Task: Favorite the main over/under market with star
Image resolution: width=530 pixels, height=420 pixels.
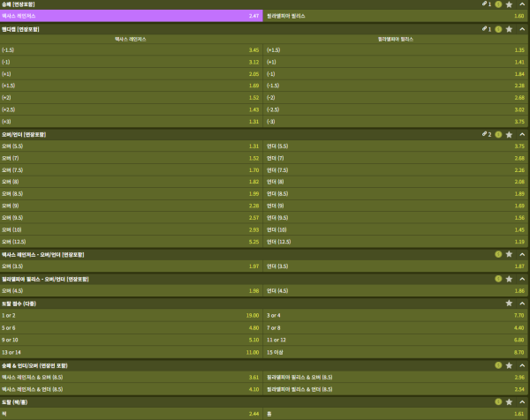Action: [509, 135]
